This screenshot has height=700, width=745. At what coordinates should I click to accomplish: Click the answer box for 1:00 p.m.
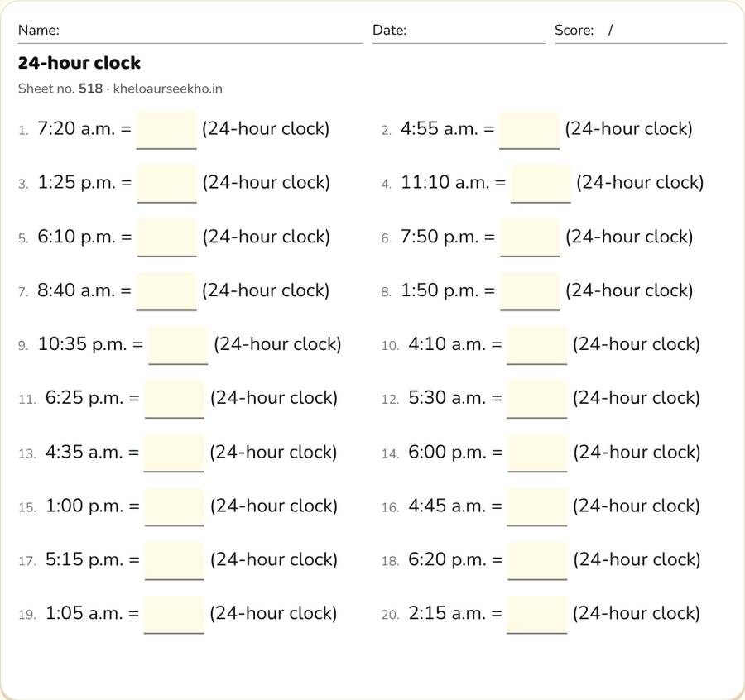[175, 506]
